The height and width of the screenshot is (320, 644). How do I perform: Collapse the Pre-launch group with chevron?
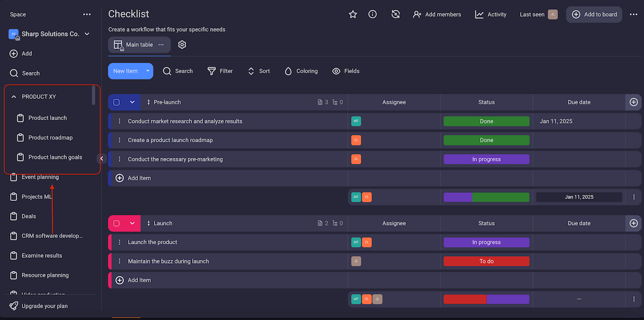(132, 102)
